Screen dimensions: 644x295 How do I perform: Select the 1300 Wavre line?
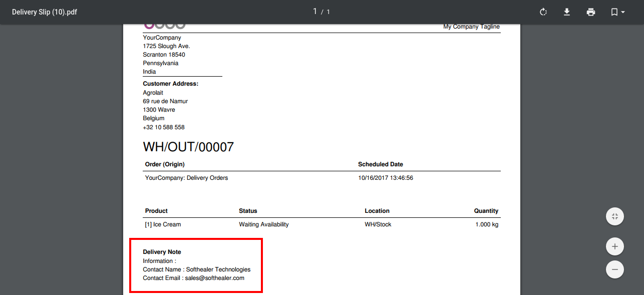click(x=159, y=110)
